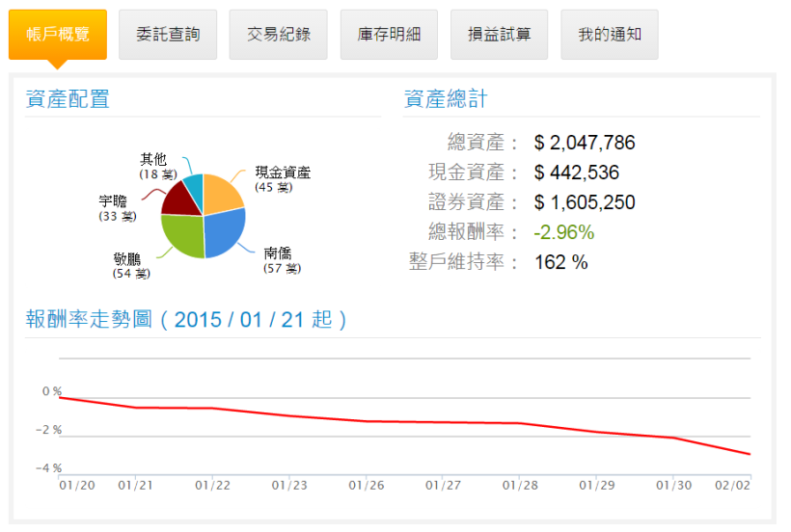Click the 資產總計 section heading
The width and height of the screenshot is (791, 532).
point(446,98)
